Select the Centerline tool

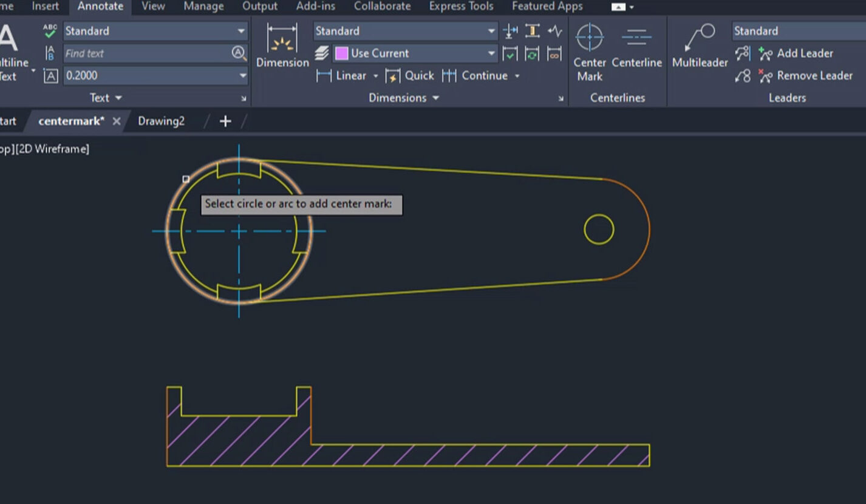click(636, 47)
